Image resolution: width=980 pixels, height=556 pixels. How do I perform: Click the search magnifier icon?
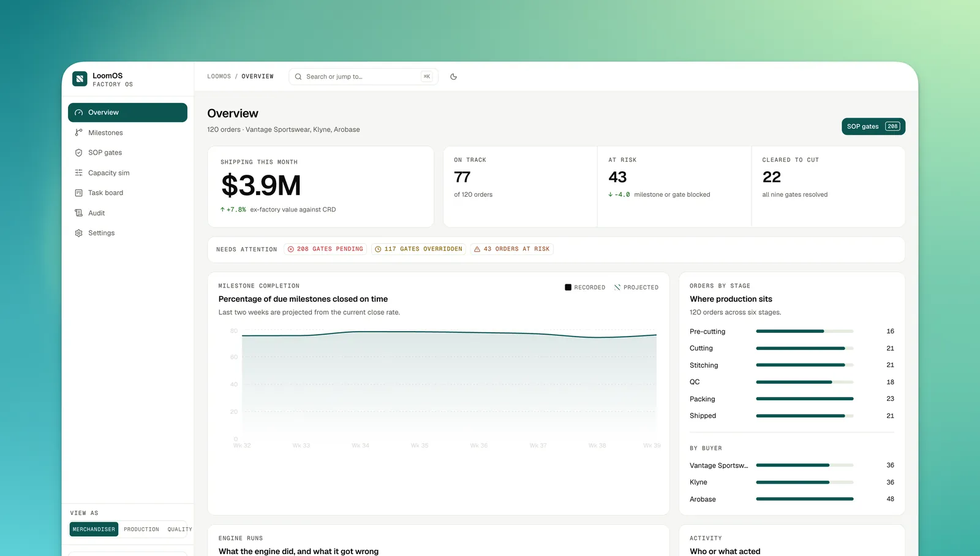point(298,77)
